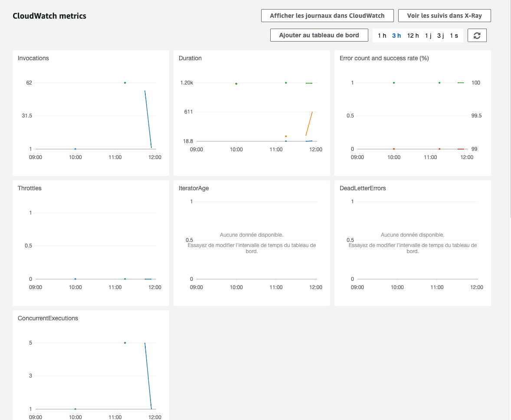Click Voir les suivis dans X-Ray

click(444, 15)
